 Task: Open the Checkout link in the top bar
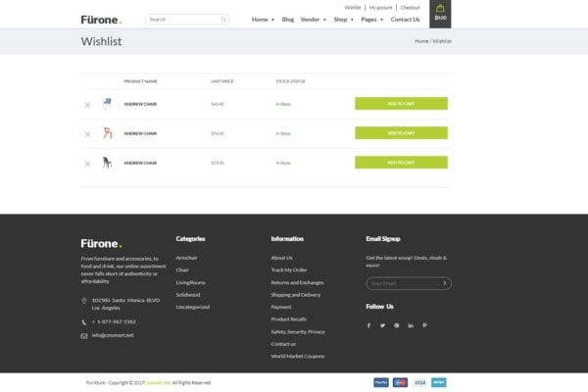[409, 7]
